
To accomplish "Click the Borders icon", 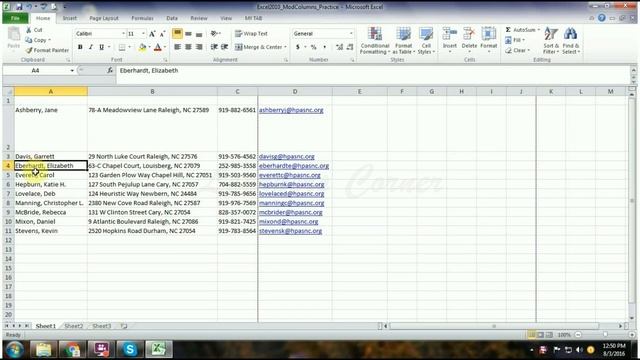I will [x=122, y=47].
